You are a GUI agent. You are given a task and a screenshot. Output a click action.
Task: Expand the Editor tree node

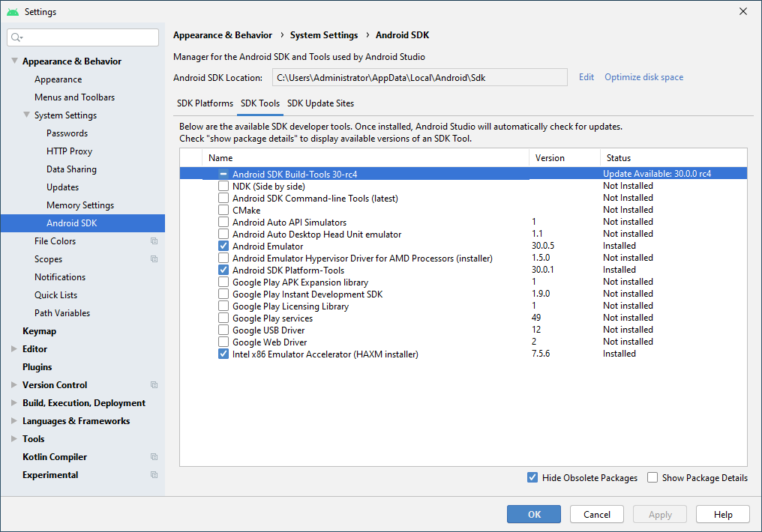point(14,349)
